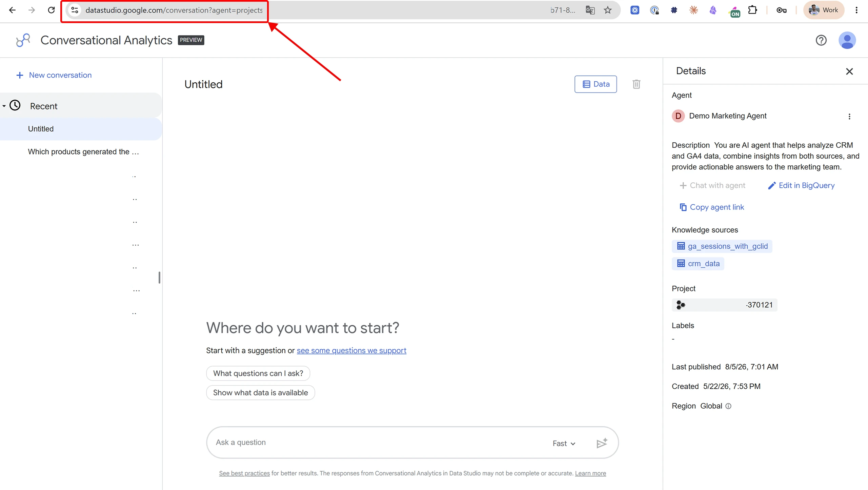
Task: Open the Chrome three-dot menu
Action: click(856, 10)
